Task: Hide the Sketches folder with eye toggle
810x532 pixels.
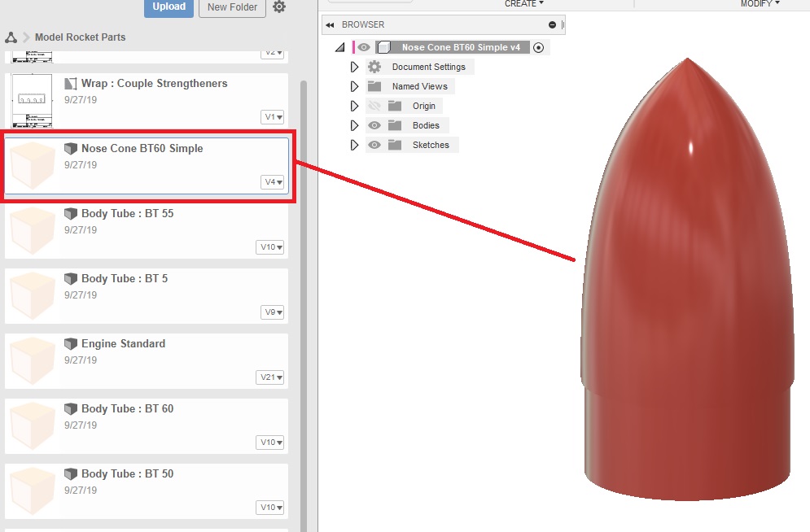Action: coord(374,145)
